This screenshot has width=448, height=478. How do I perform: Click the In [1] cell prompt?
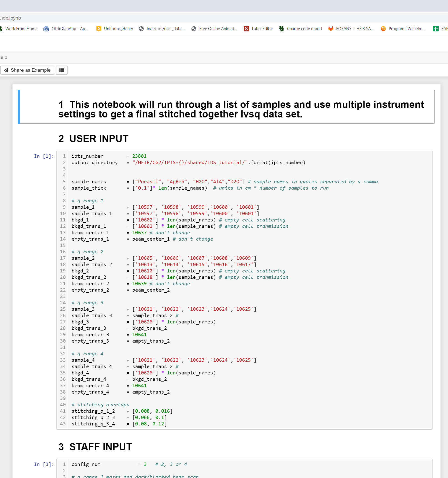click(x=44, y=156)
